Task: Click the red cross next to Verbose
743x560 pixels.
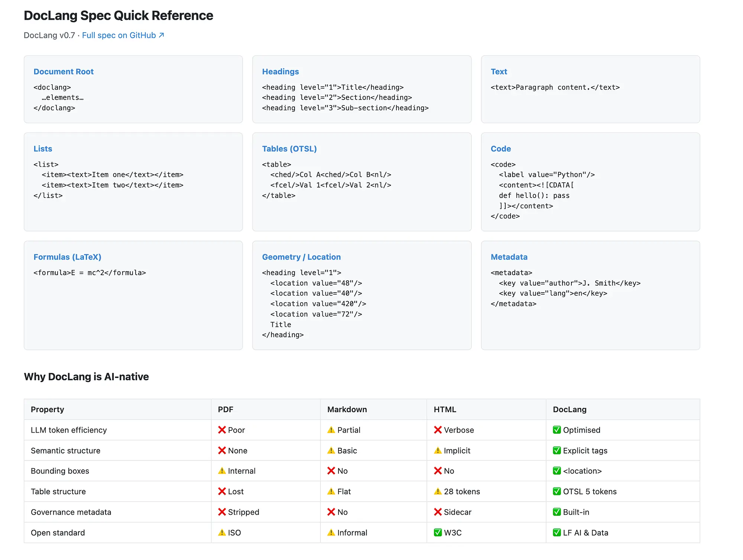Action: coord(438,430)
